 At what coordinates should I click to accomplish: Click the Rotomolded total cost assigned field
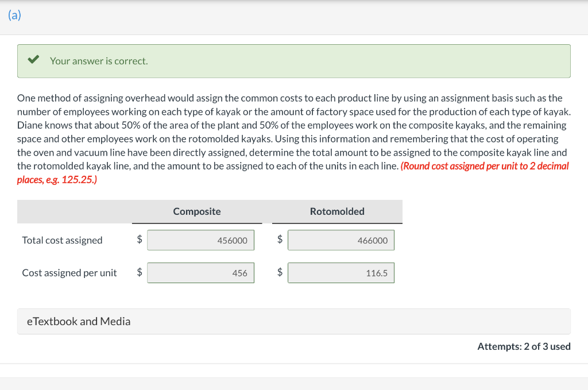341,240
